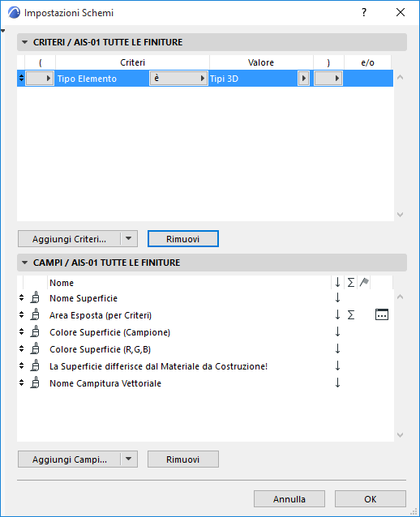Toggle sort arrow for Nome Superficie
Viewport: 420px width, 517px height.
(x=337, y=297)
